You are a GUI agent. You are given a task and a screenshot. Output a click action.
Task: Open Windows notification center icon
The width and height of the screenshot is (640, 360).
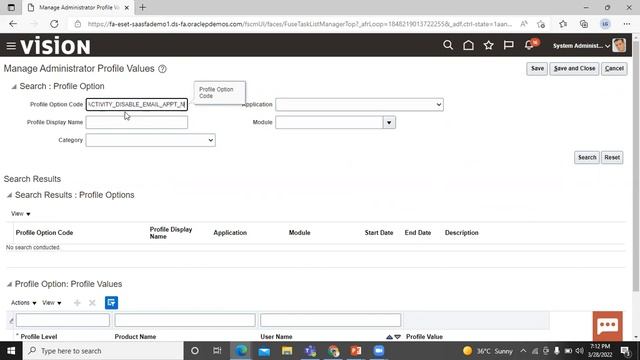point(625,351)
